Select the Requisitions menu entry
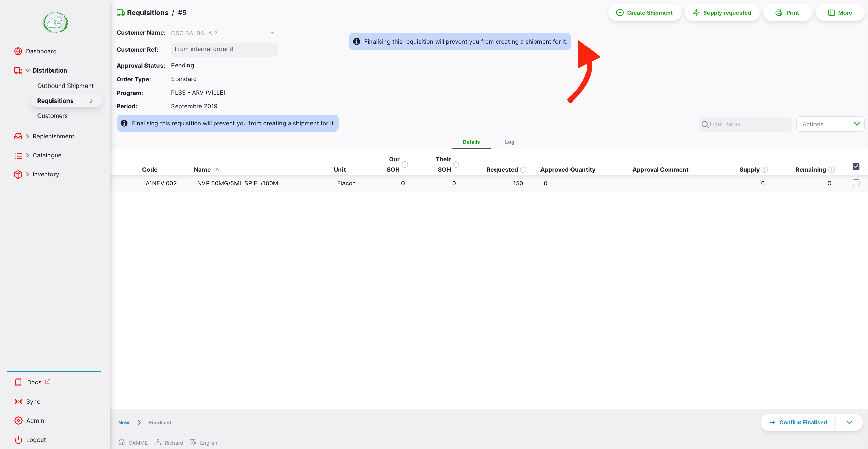This screenshot has height=449, width=868. click(x=55, y=100)
